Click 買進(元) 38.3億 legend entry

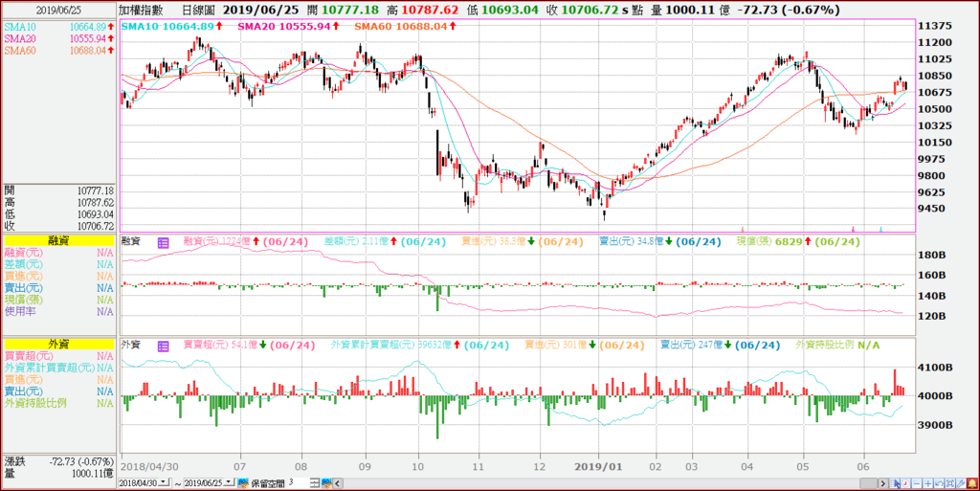click(x=523, y=242)
